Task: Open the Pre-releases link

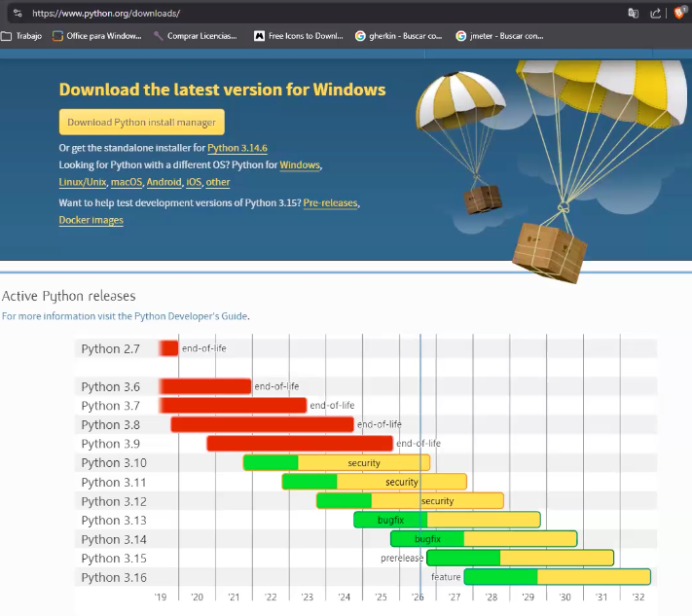Action: point(331,203)
